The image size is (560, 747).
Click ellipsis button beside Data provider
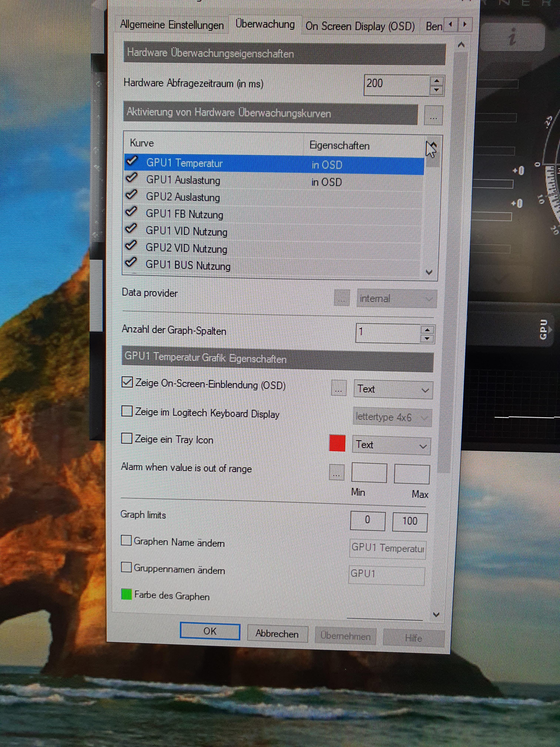[x=342, y=298]
